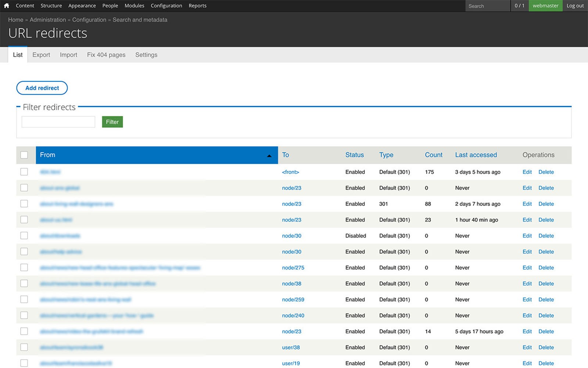Screen dimensions: 588x368
Task: Focus the Filter redirects text field
Action: click(58, 122)
